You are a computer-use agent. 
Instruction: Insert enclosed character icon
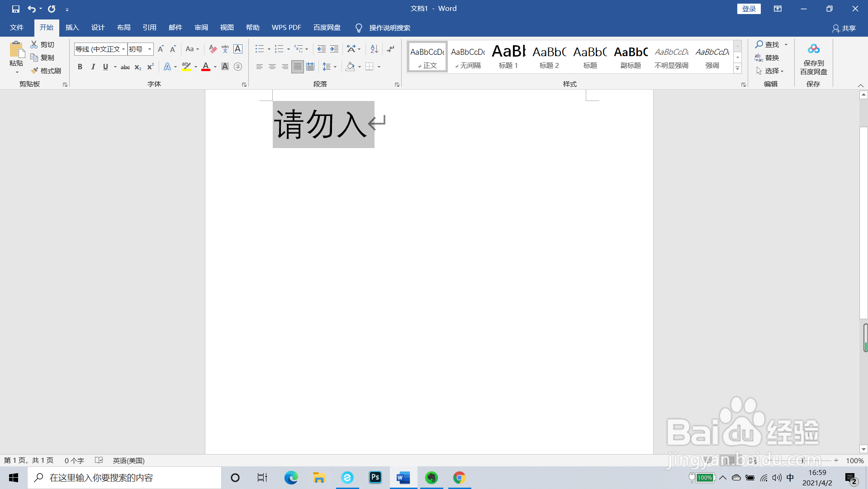[x=238, y=67]
